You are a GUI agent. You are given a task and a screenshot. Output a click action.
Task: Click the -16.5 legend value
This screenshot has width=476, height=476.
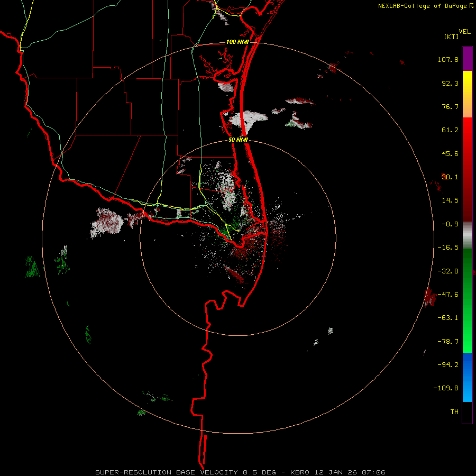click(x=448, y=248)
